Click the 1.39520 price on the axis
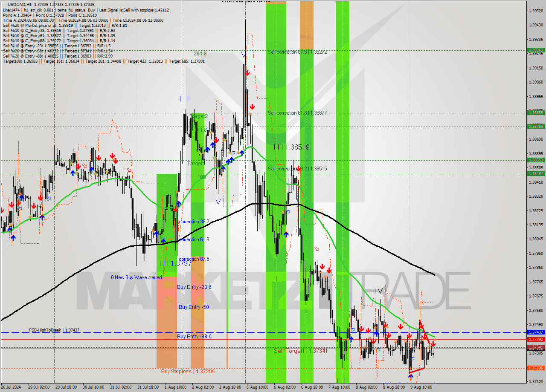The width and height of the screenshot is (546, 392). (536, 11)
